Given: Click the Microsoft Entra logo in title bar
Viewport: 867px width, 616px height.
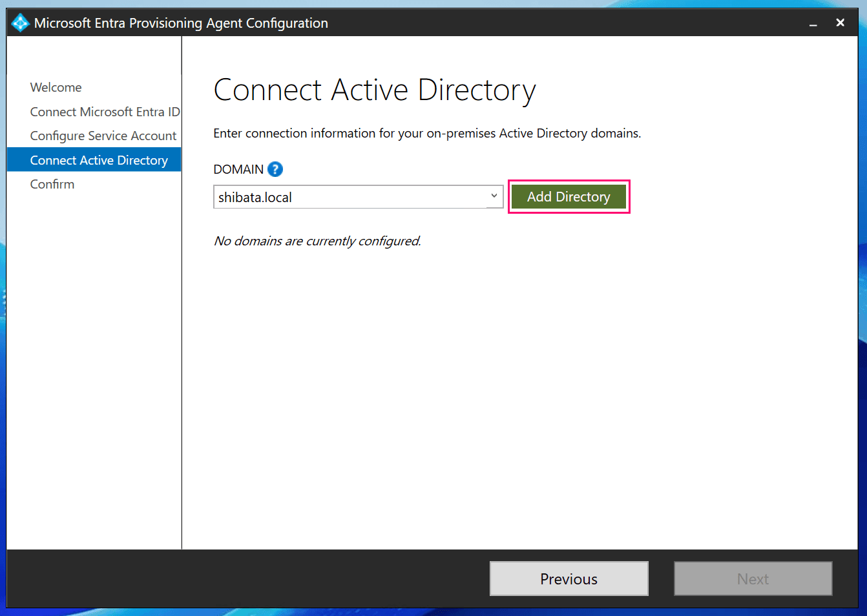Looking at the screenshot, I should 20,23.
